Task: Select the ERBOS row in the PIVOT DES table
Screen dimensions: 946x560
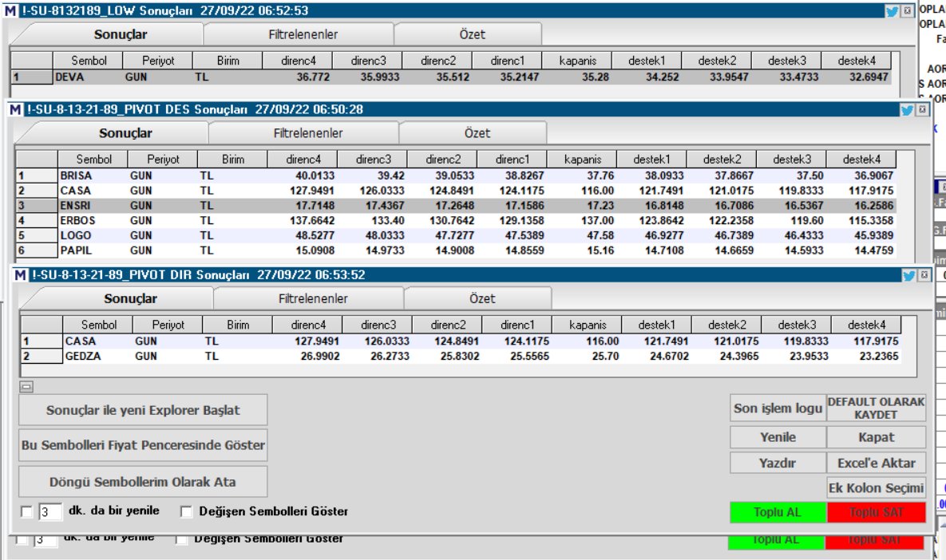Action: click(456, 221)
